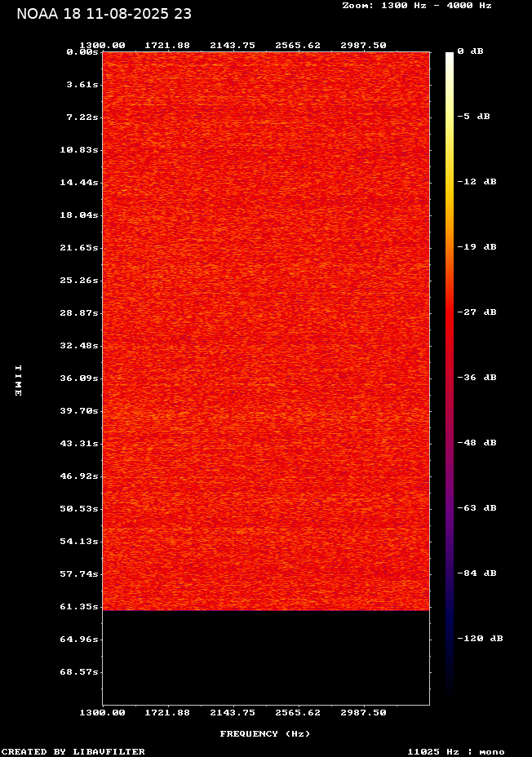
Task: Click the bottom axis label '2565.62'
Action: [x=298, y=713]
